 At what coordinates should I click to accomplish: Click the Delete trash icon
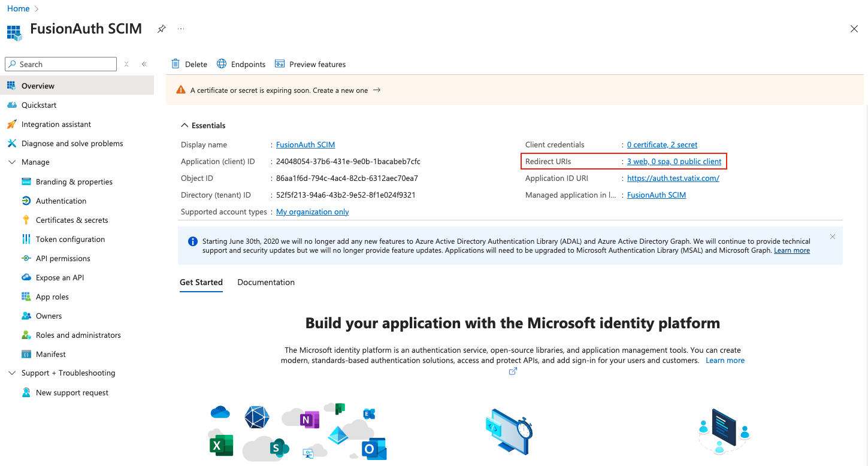[x=176, y=64]
